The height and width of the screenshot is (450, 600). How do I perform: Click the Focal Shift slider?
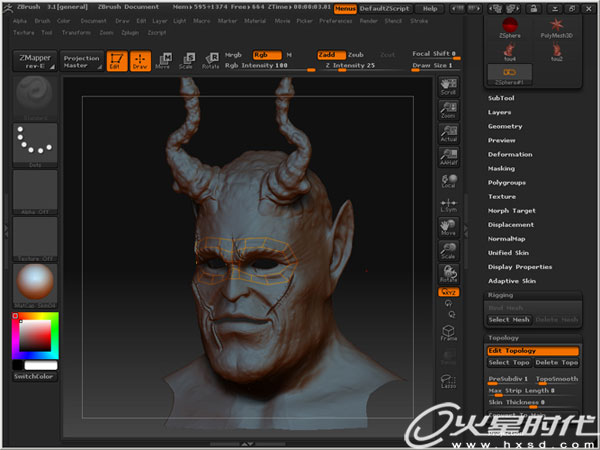(435, 54)
